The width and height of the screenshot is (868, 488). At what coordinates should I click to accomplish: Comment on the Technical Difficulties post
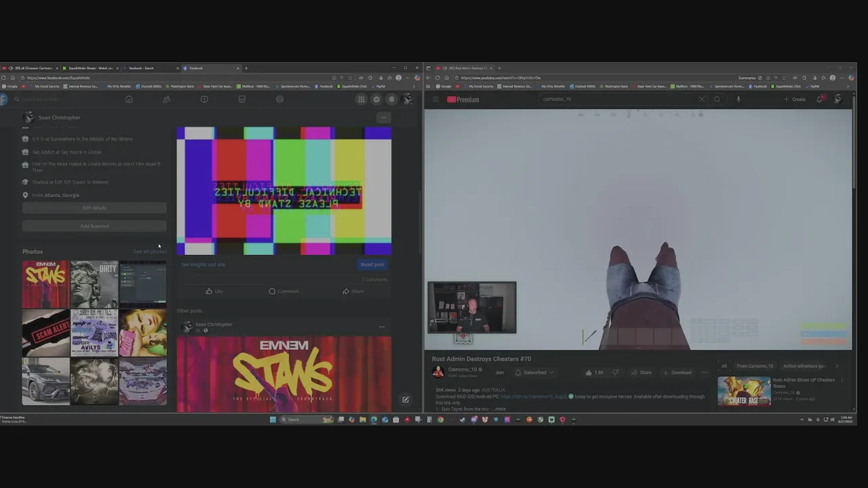pos(283,291)
